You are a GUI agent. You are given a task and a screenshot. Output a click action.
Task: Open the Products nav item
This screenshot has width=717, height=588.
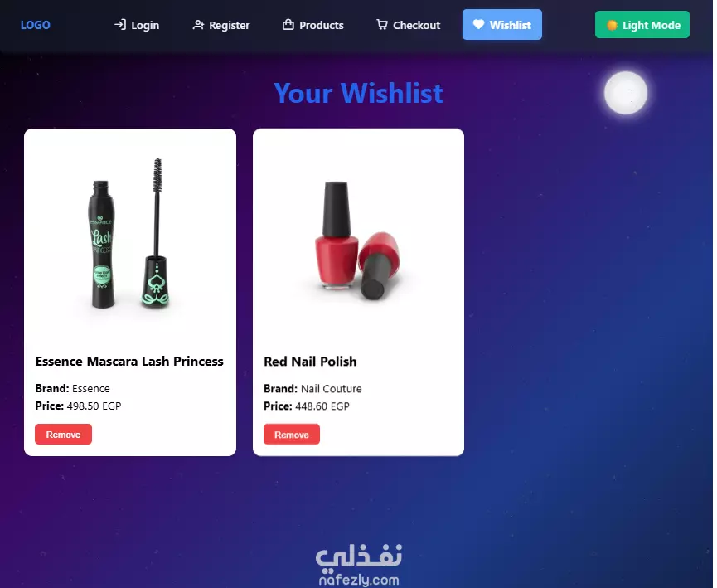click(x=313, y=25)
